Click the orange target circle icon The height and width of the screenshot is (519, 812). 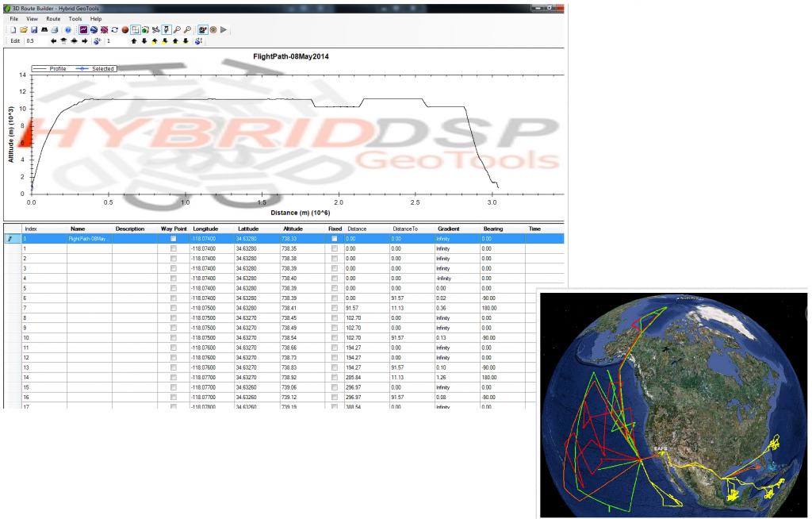pyautogui.click(x=213, y=30)
